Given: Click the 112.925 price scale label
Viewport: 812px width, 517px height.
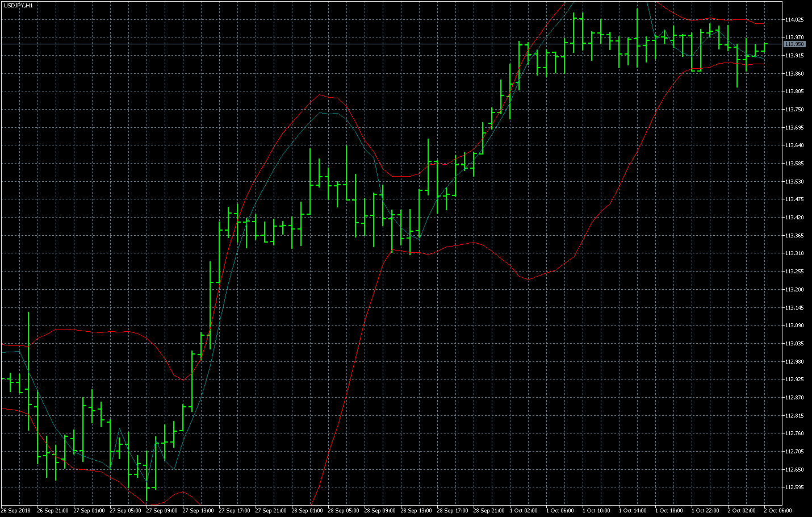Looking at the screenshot, I should pyautogui.click(x=794, y=380).
